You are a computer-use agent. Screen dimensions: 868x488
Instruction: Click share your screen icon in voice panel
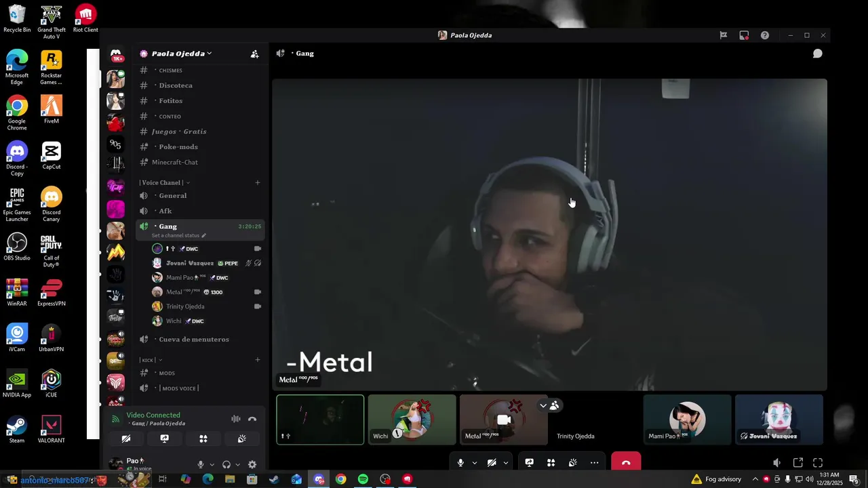coord(165,439)
